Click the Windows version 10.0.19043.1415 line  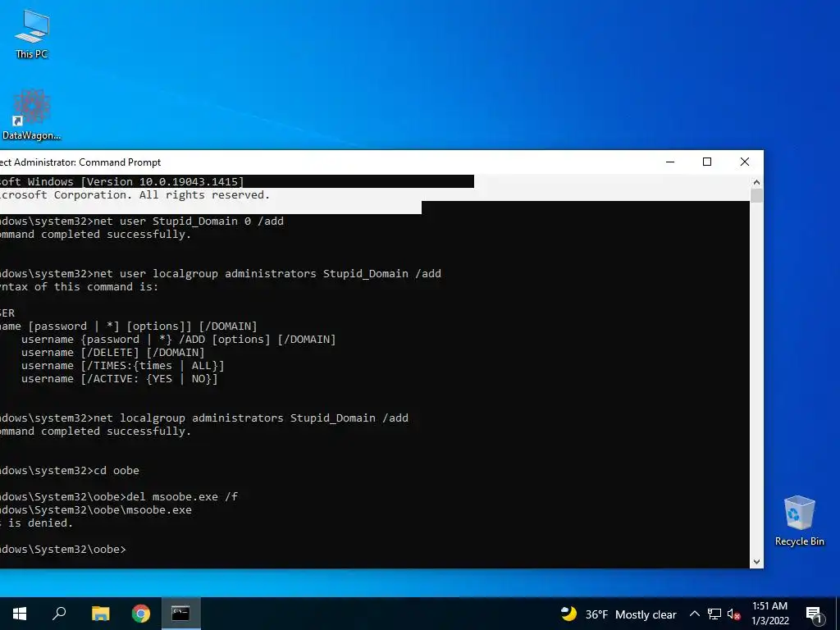coord(122,181)
